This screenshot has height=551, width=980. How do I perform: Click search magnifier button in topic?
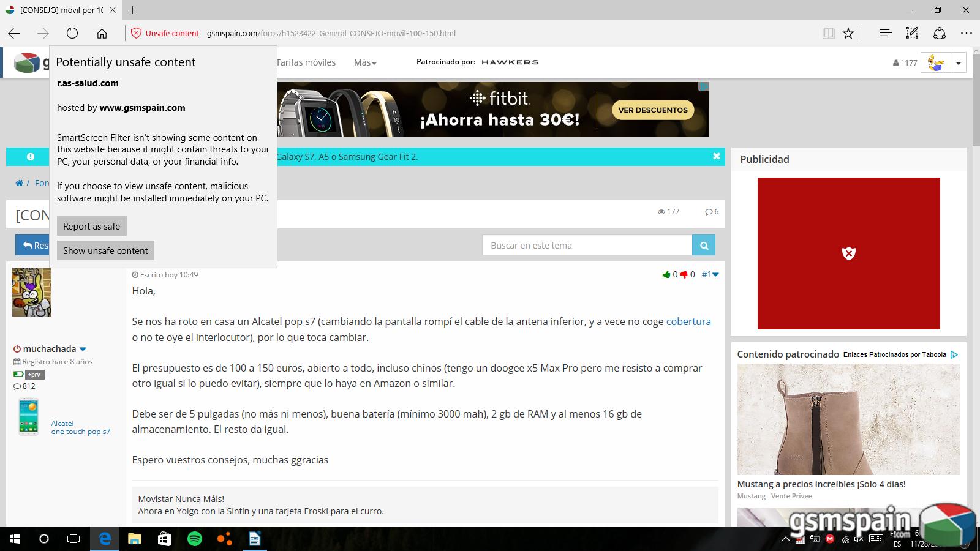coord(704,246)
